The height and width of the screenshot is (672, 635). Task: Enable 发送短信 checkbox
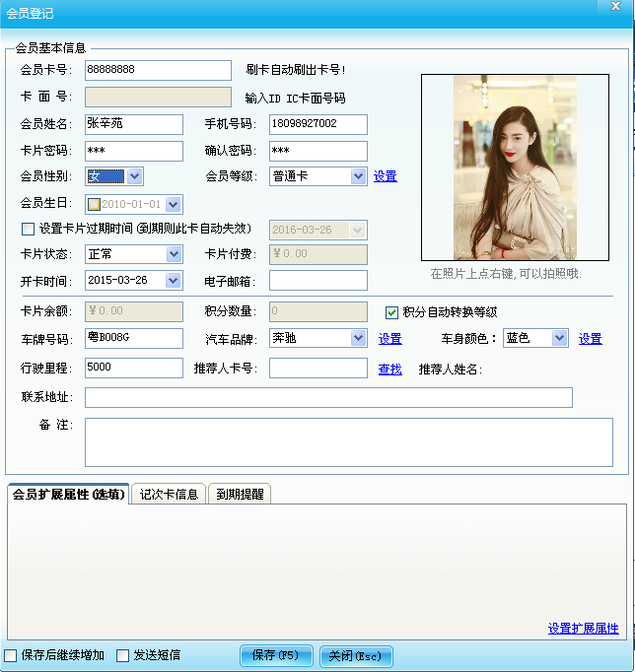click(x=122, y=655)
